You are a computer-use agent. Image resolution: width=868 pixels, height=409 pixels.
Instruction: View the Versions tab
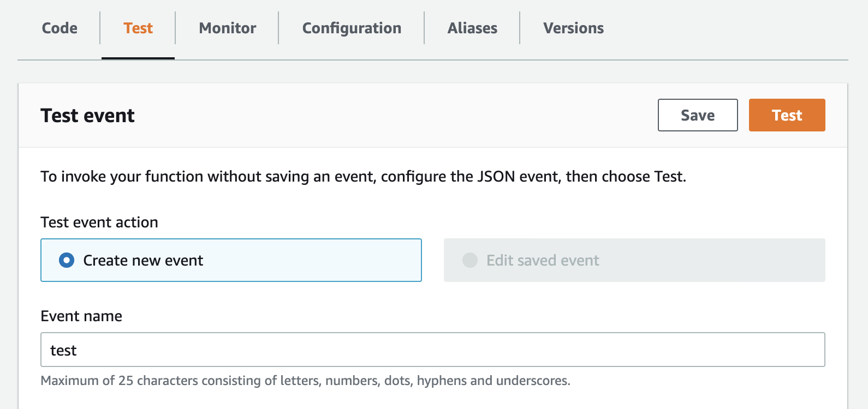point(573,28)
